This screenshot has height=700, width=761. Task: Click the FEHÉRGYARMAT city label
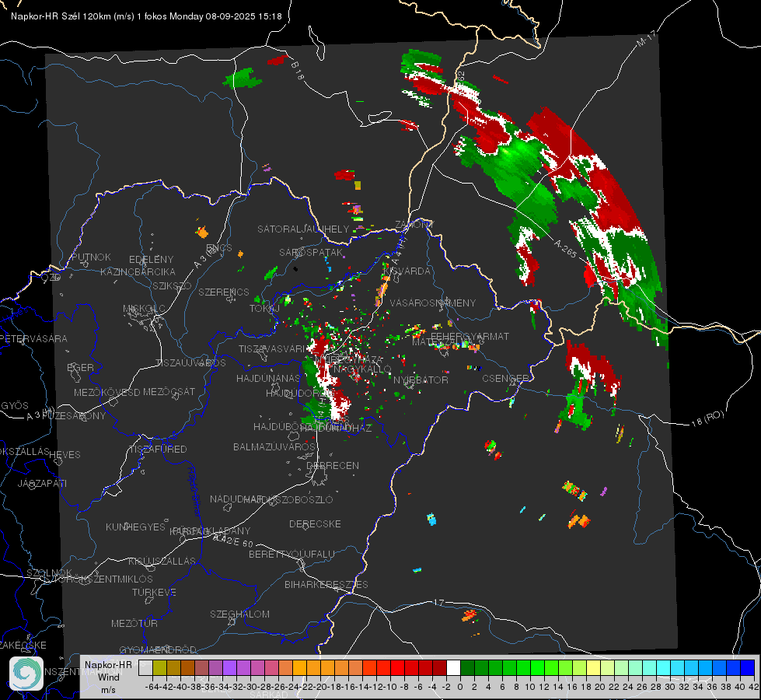click(x=470, y=336)
